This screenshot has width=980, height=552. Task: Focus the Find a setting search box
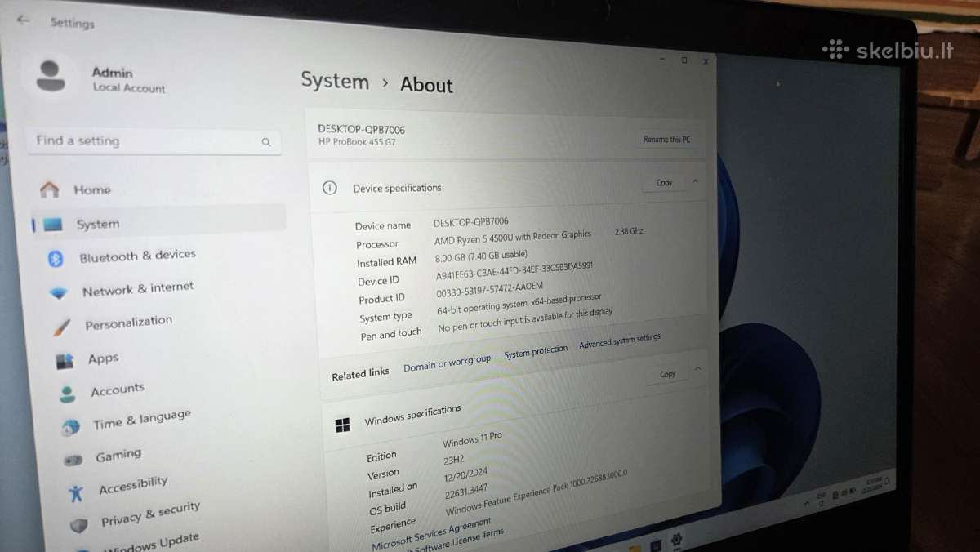pos(154,141)
